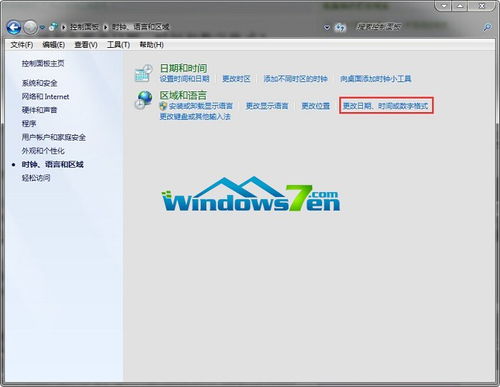The width and height of the screenshot is (500, 387).
Task: Click the Control Panel icon in address bar
Action: 53,27
